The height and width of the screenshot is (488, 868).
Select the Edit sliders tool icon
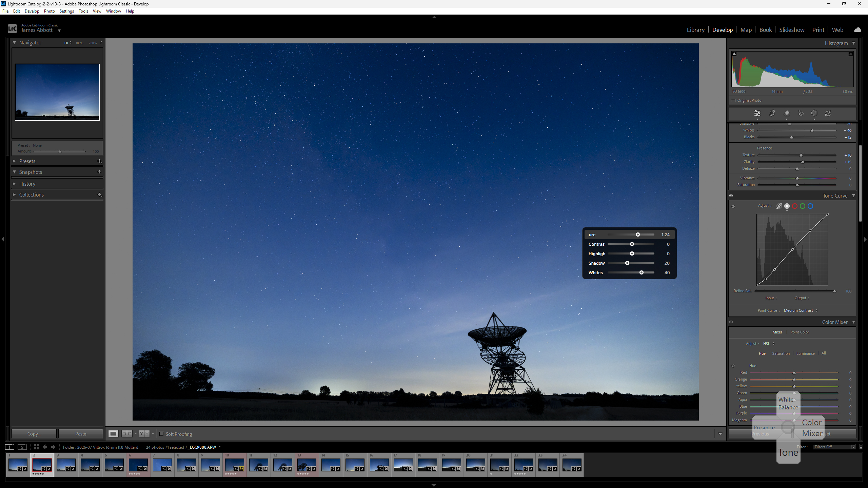757,114
